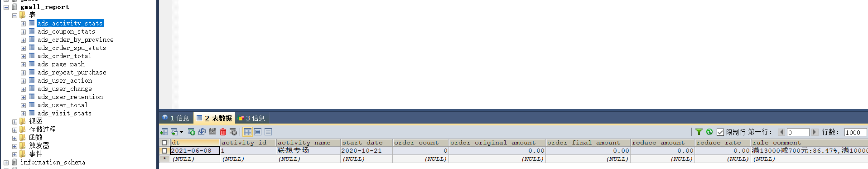This screenshot has width=868, height=169.
Task: Select ads_repeat_purchase table
Action: coord(72,72)
